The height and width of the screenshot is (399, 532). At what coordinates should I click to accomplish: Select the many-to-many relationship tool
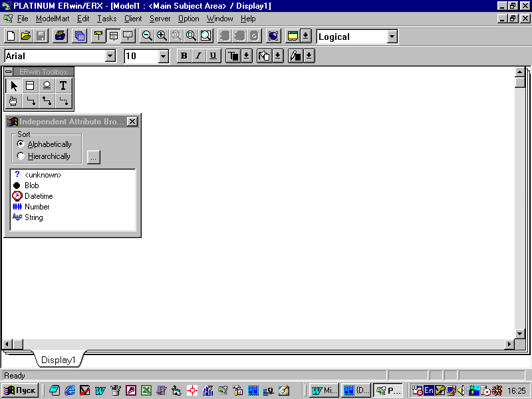[47, 101]
